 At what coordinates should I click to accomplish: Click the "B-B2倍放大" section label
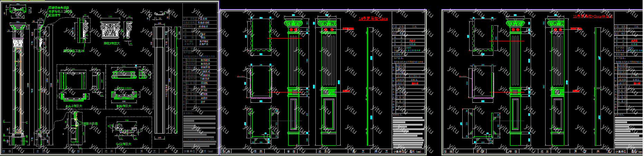tap(124, 106)
